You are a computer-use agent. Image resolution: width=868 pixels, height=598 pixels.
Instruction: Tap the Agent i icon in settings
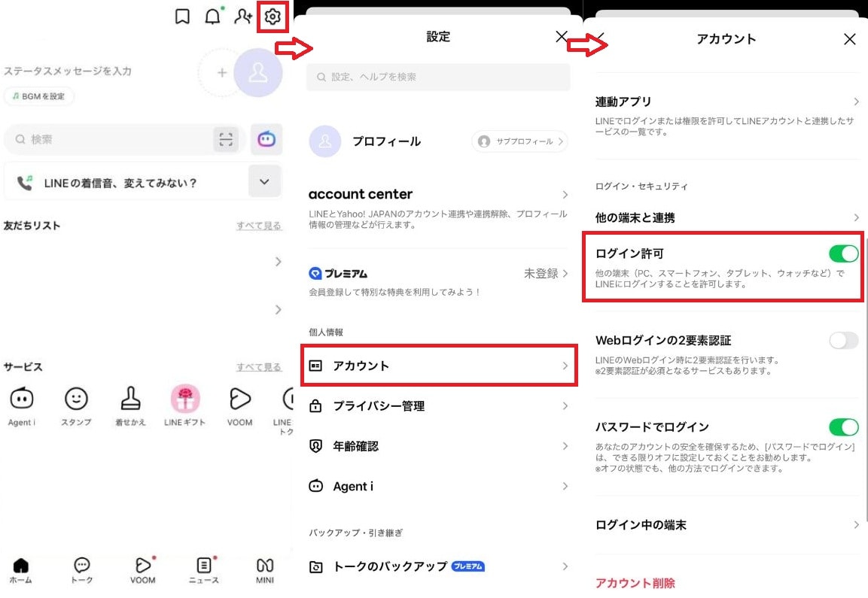pyautogui.click(x=315, y=486)
